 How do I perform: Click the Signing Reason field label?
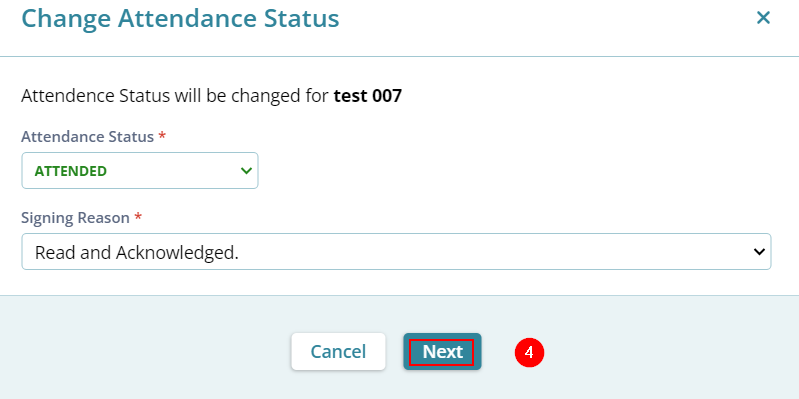click(x=75, y=218)
